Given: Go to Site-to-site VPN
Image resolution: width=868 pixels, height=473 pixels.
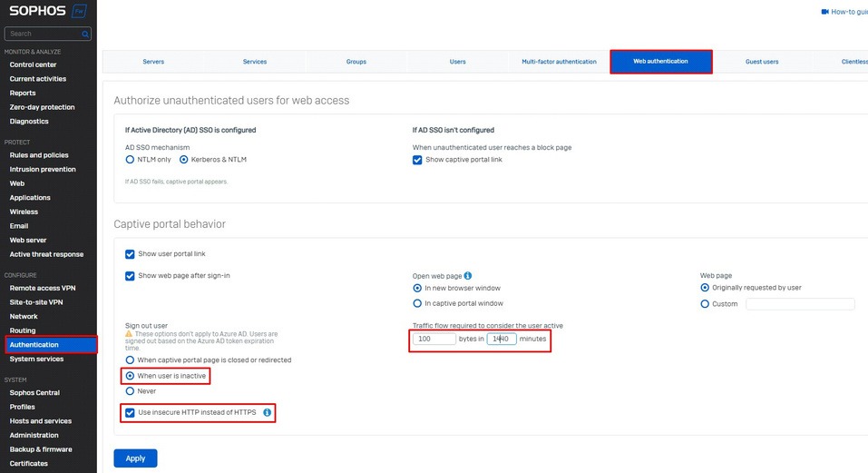Looking at the screenshot, I should (x=36, y=301).
